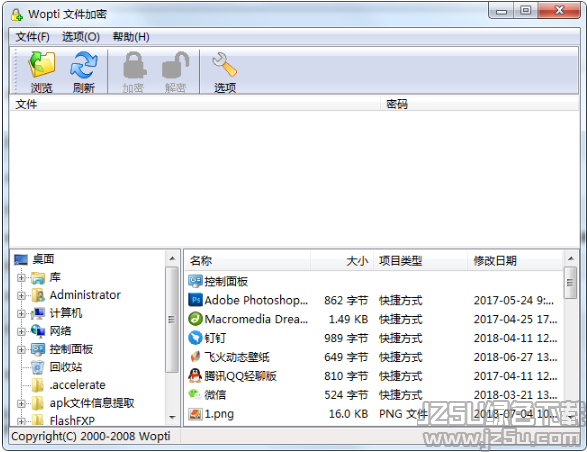Select the Macromedia Drea... file name
This screenshot has height=452, width=587.
coord(256,319)
